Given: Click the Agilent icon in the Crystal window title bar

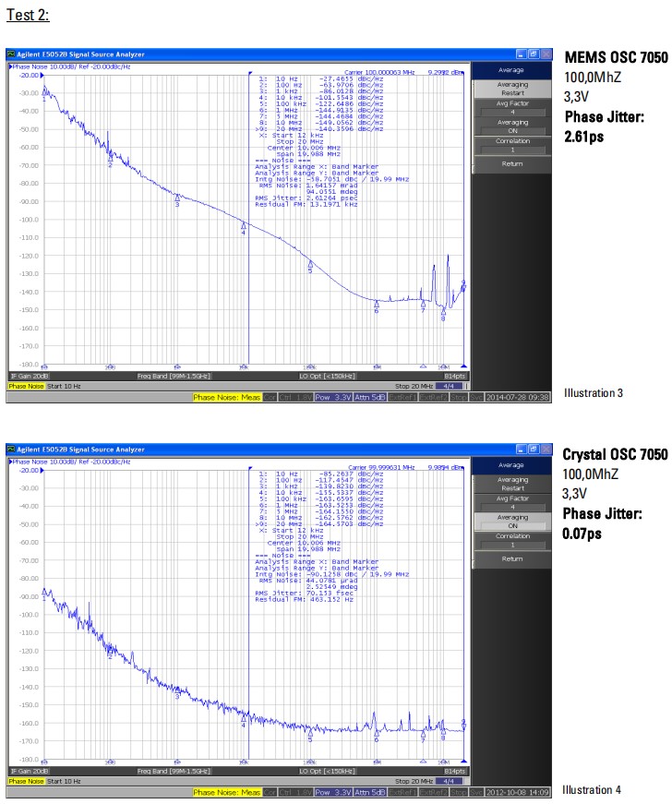Looking at the screenshot, I should (x=11, y=450).
